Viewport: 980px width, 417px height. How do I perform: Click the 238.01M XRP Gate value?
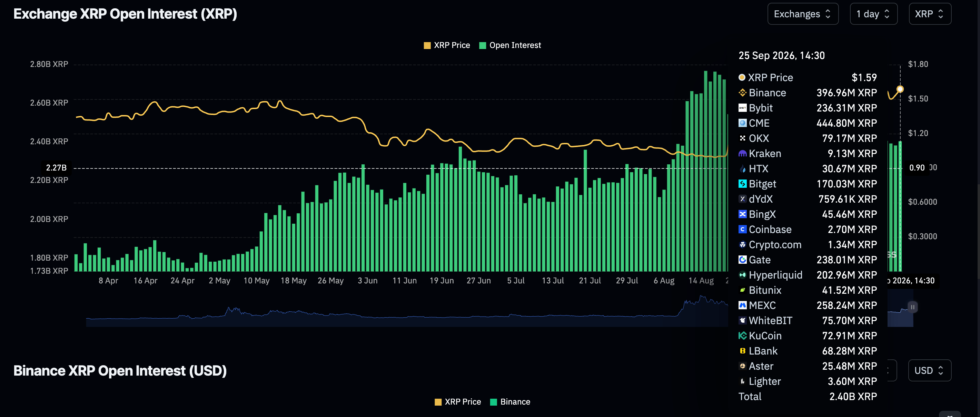847,260
